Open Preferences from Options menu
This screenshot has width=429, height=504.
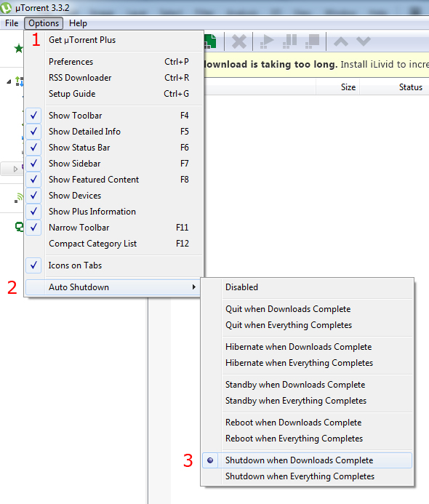point(114,62)
